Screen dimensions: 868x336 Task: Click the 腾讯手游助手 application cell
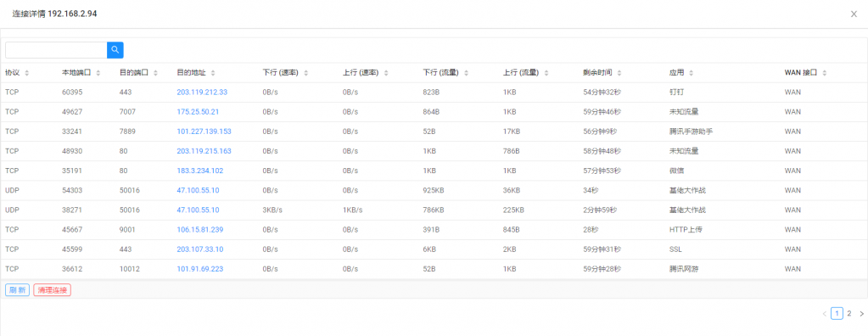[692, 132]
